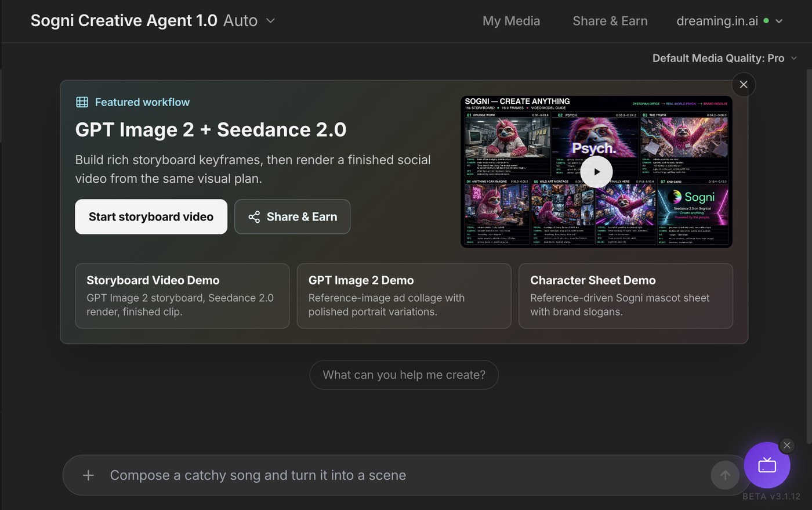
Task: Open the Character Sheet Demo card
Action: (625, 296)
